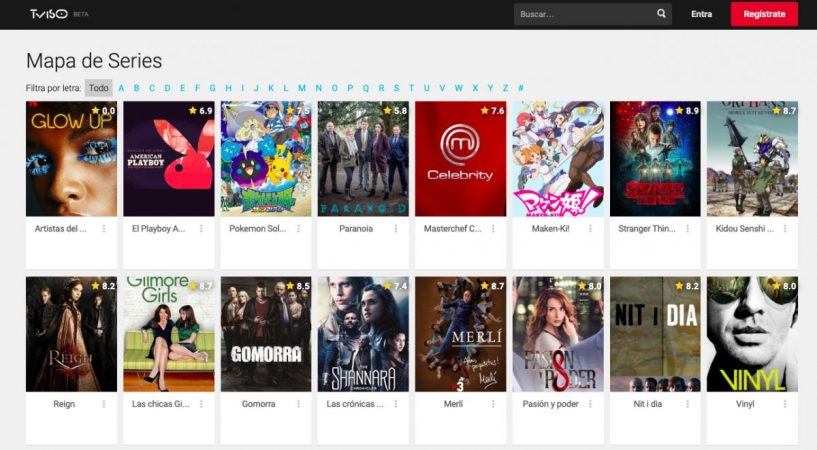This screenshot has width=817, height=450.
Task: Open the Maken-Ki! anime poster
Action: coord(558,159)
